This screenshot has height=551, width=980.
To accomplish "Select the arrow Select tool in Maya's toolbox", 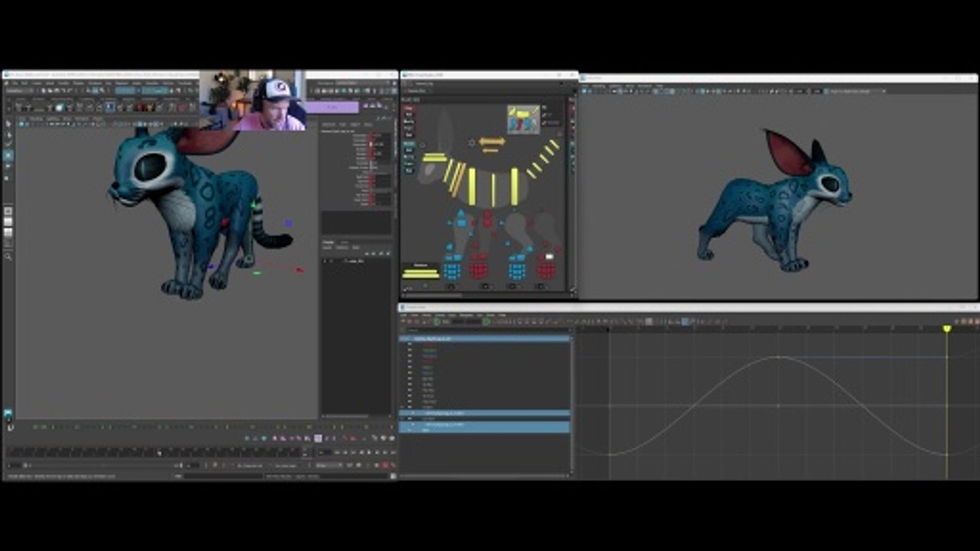I will 8,122.
